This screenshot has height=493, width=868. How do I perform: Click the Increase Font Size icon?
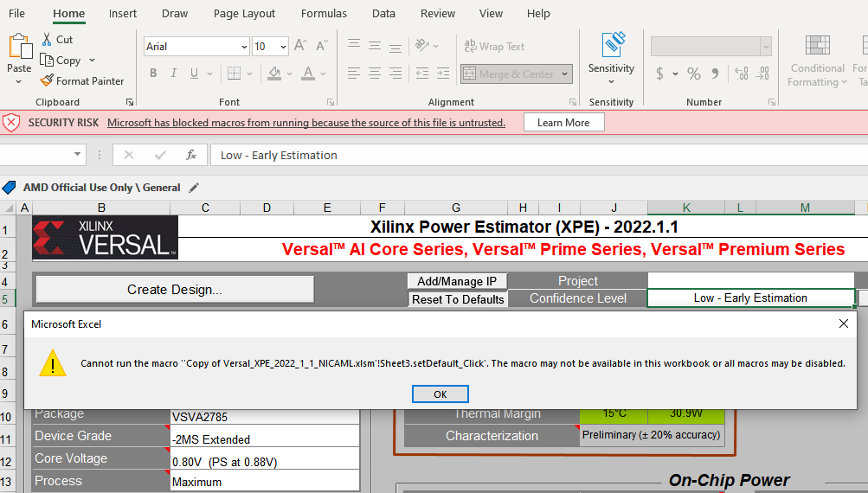(x=300, y=46)
